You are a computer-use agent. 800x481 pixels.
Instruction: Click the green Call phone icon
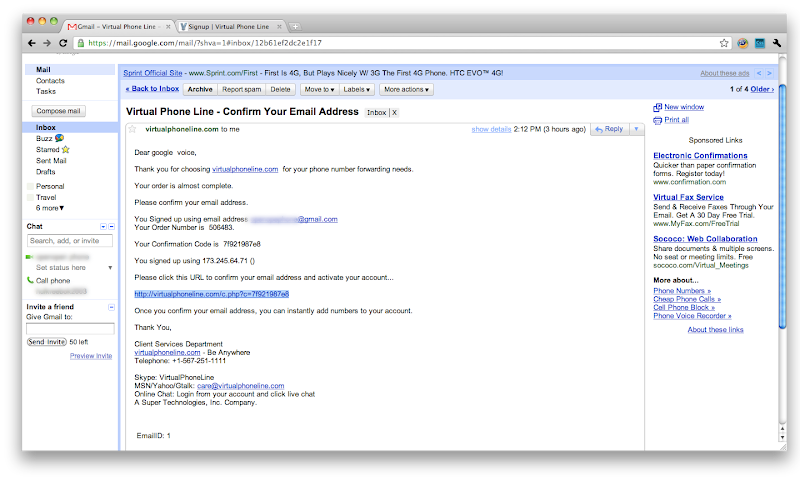coord(30,280)
